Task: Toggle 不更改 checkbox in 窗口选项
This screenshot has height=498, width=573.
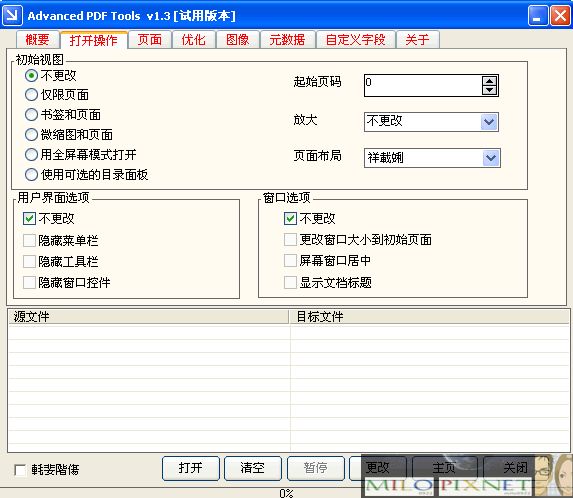Action: tap(290, 218)
